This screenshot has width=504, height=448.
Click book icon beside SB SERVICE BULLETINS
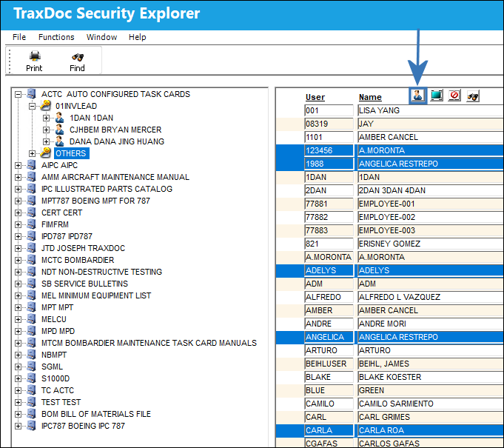tap(31, 284)
